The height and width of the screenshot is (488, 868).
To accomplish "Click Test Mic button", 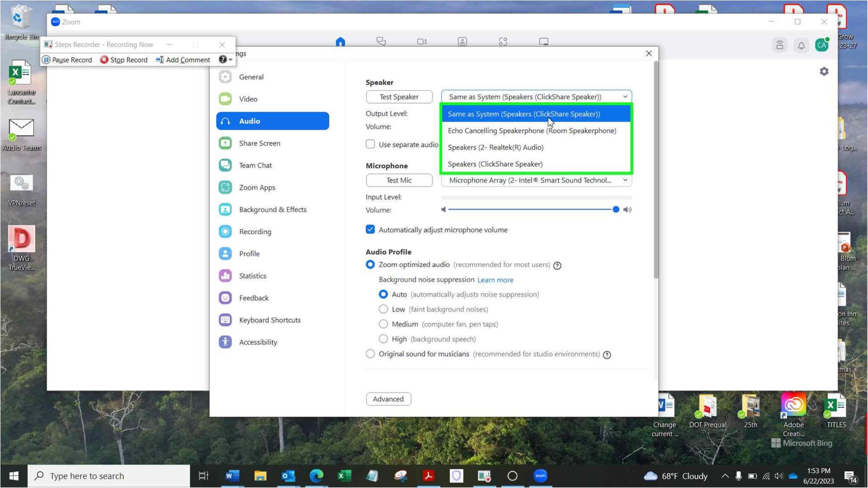I will (x=399, y=180).
